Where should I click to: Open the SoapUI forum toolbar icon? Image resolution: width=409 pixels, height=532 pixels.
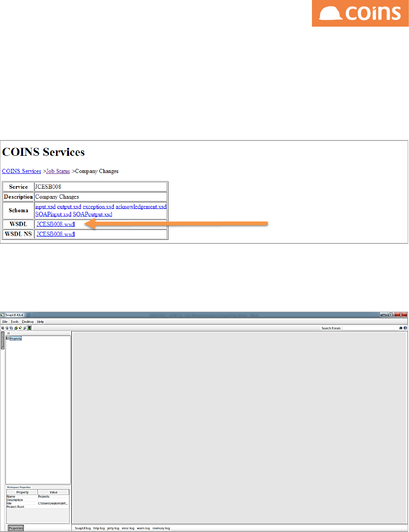(x=16, y=328)
